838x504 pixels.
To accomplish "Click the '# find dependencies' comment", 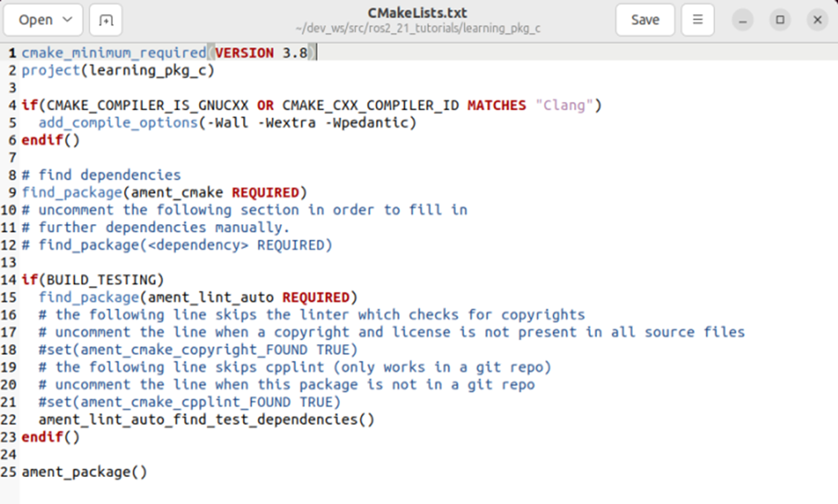I will coord(101,175).
